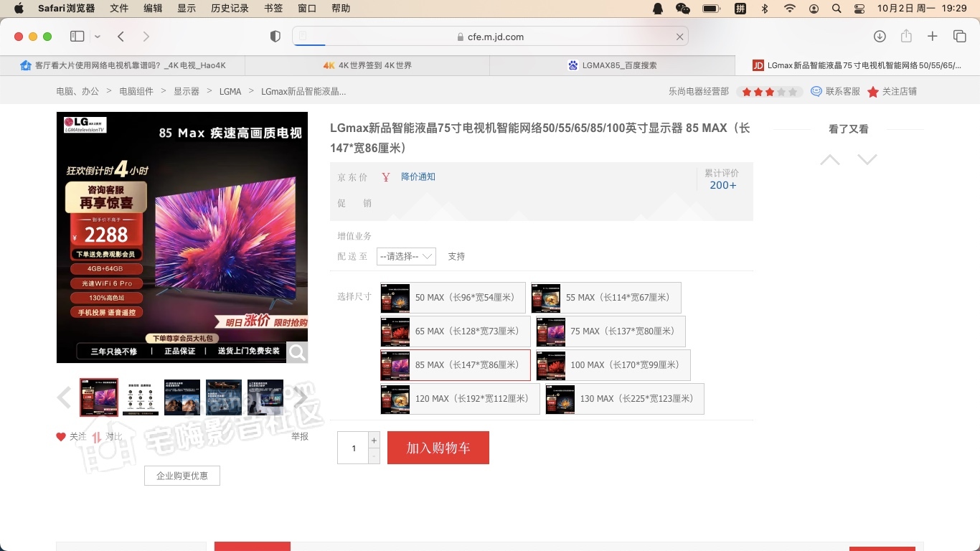Select the 50 MAX size option
980x551 pixels.
tap(453, 298)
